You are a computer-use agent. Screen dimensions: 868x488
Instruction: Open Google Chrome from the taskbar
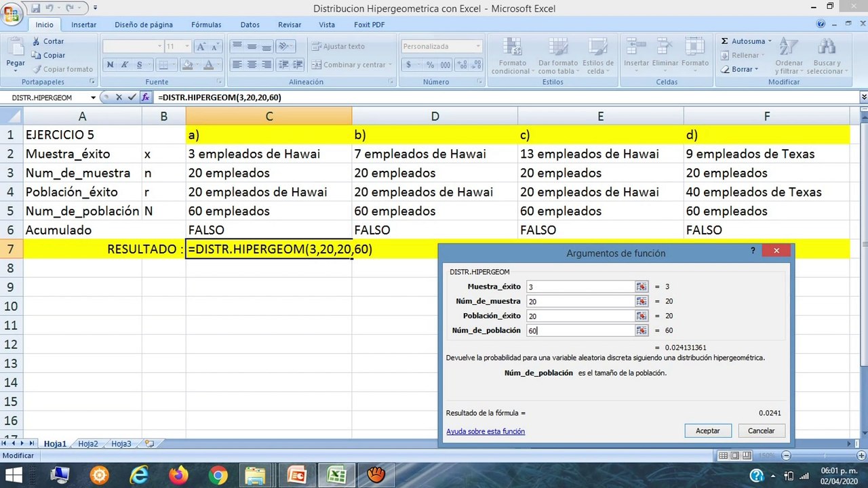click(x=218, y=475)
